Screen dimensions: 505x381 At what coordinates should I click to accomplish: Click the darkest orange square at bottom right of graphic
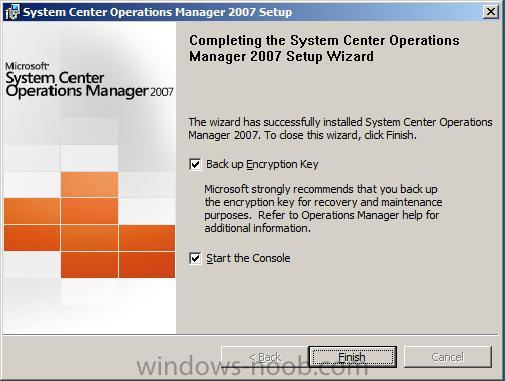click(x=147, y=265)
